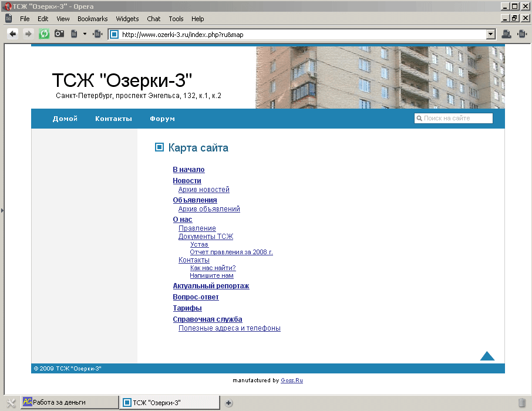Open the Вопрос-ответ link

[x=196, y=297]
